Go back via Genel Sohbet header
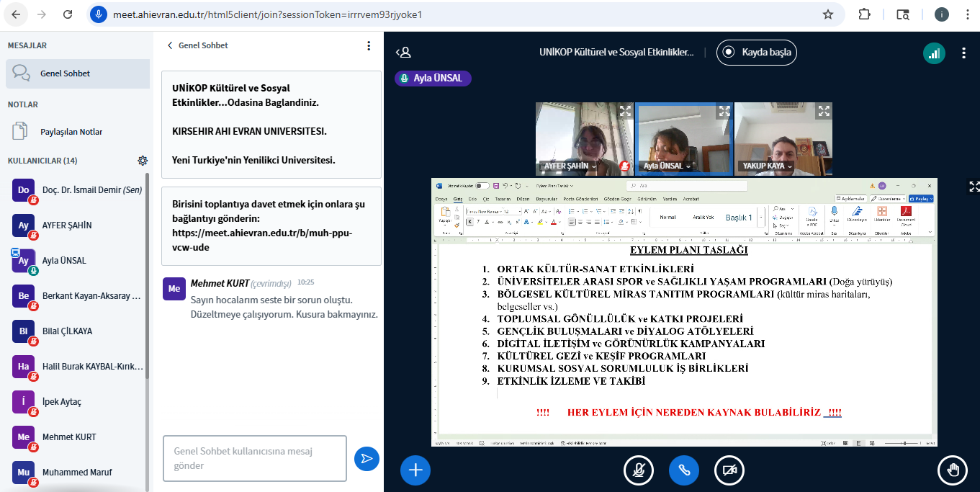980x492 pixels. click(197, 45)
